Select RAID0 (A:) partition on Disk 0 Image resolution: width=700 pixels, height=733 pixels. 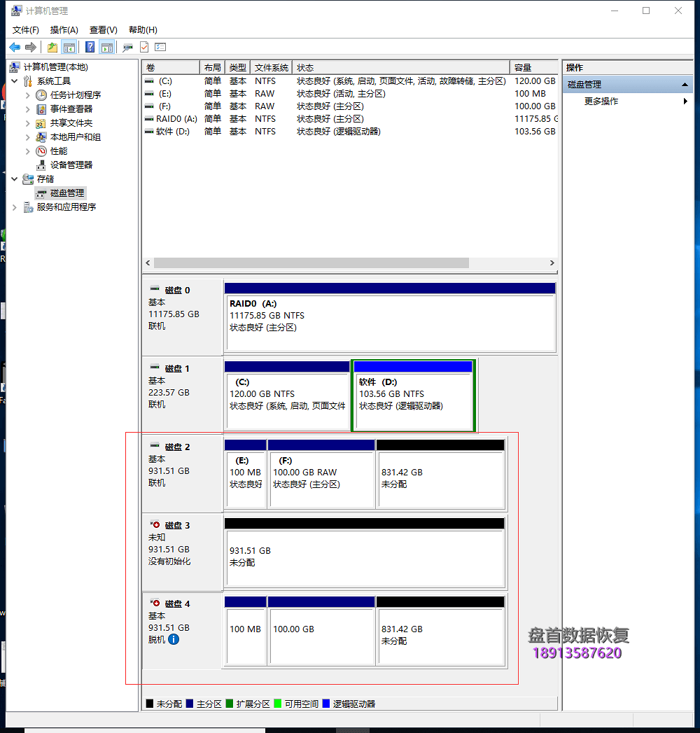390,317
